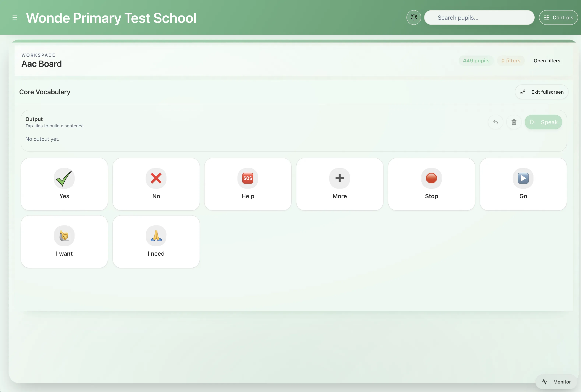Select the I want tile
Screen dimensions: 581x392
click(x=64, y=241)
